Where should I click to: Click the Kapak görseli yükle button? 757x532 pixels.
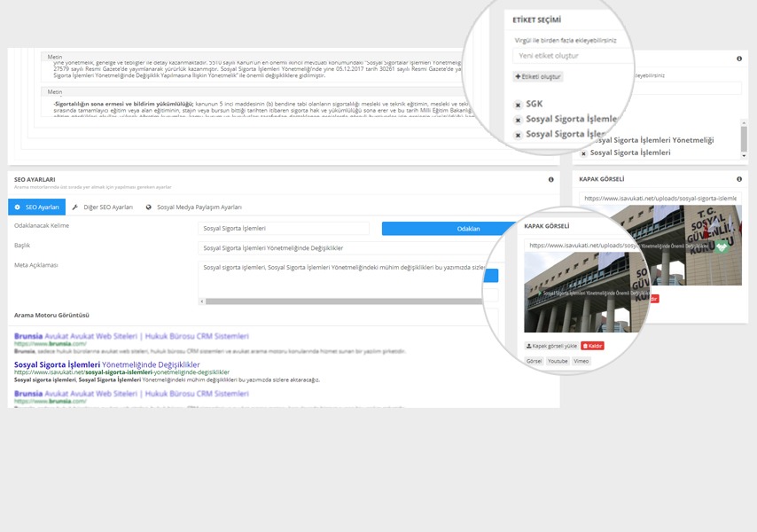coord(551,346)
